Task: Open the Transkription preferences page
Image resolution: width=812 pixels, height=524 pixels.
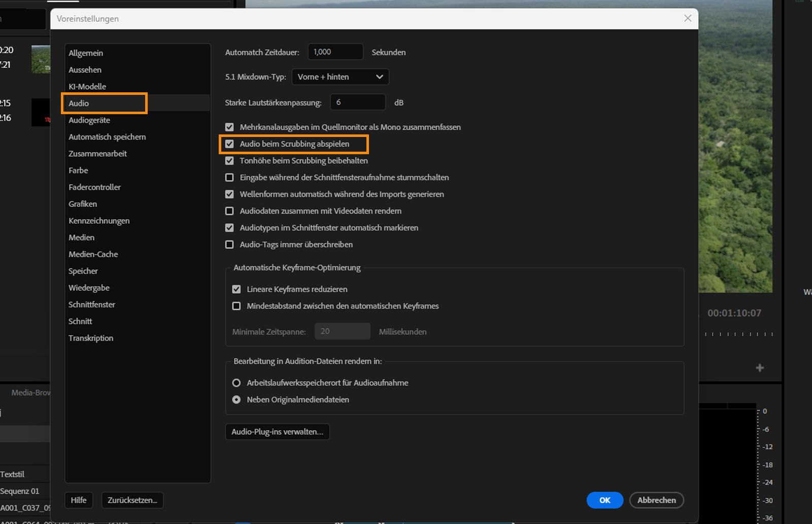Action: [x=91, y=338]
